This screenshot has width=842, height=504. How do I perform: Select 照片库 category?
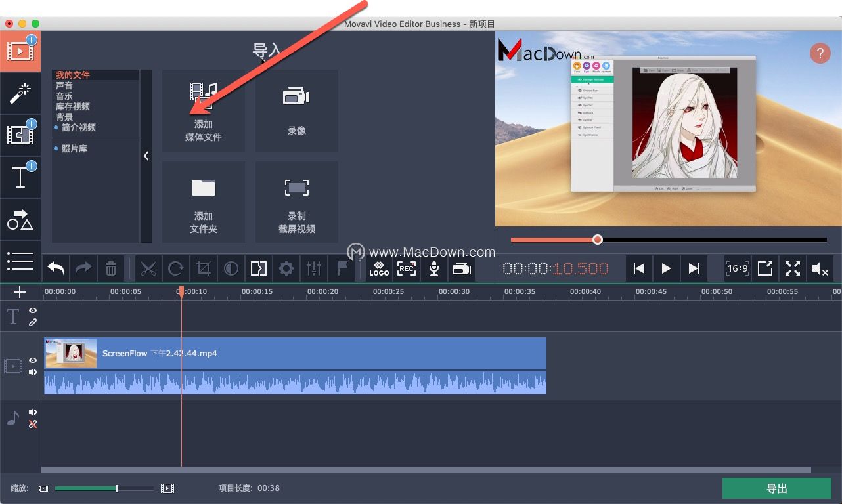pyautogui.click(x=74, y=148)
